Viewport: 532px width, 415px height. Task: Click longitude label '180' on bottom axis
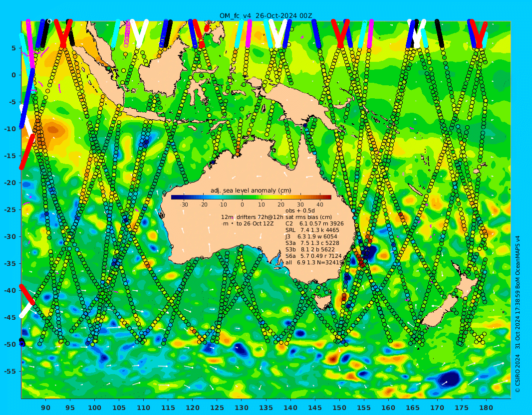[486, 408]
